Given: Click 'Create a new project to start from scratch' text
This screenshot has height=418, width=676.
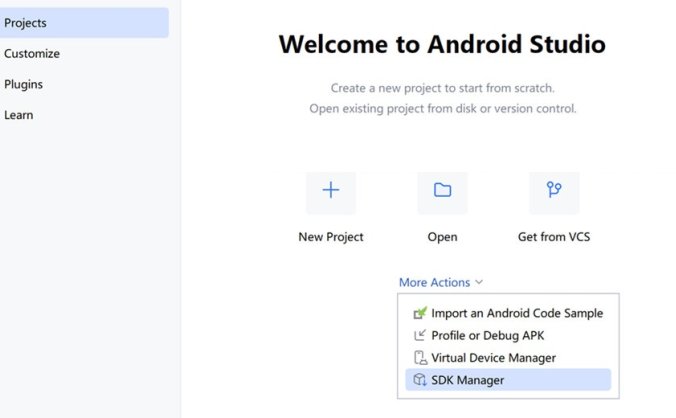Looking at the screenshot, I should [x=442, y=88].
